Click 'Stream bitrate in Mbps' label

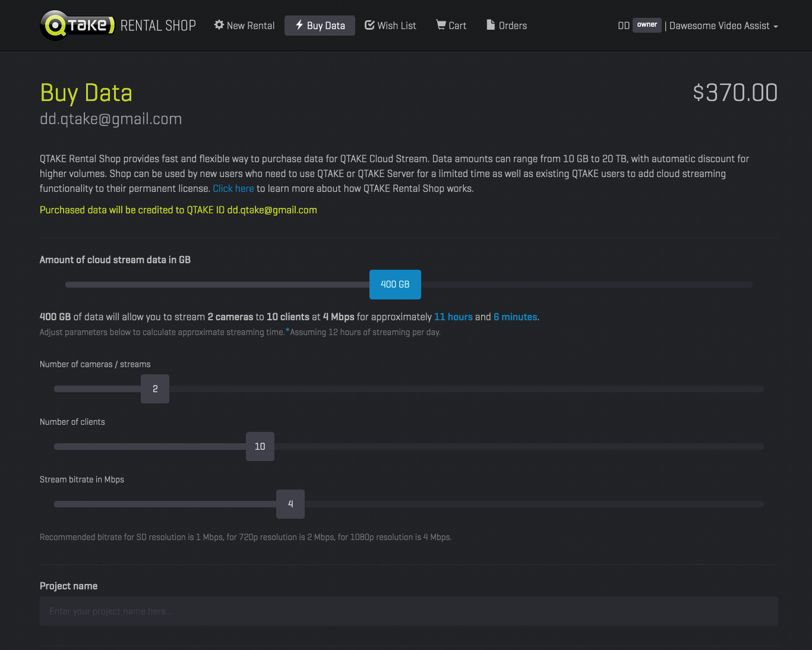82,479
